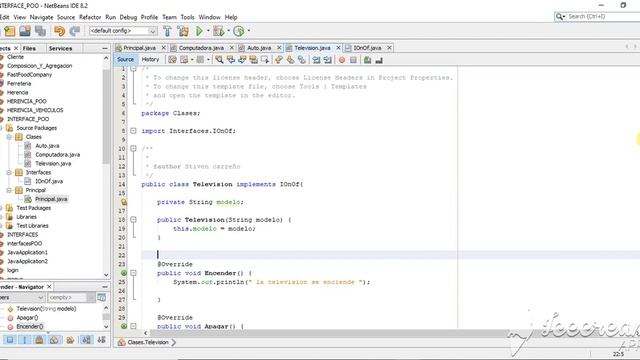640x360 pixels.
Task: Click the lightbulb hint icon on line 16
Action: [x=124, y=202]
